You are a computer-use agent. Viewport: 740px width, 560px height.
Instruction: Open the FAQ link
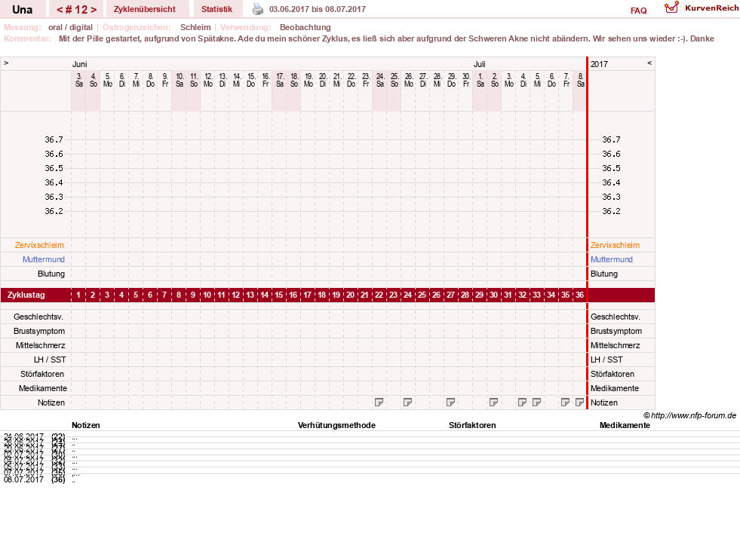(638, 11)
